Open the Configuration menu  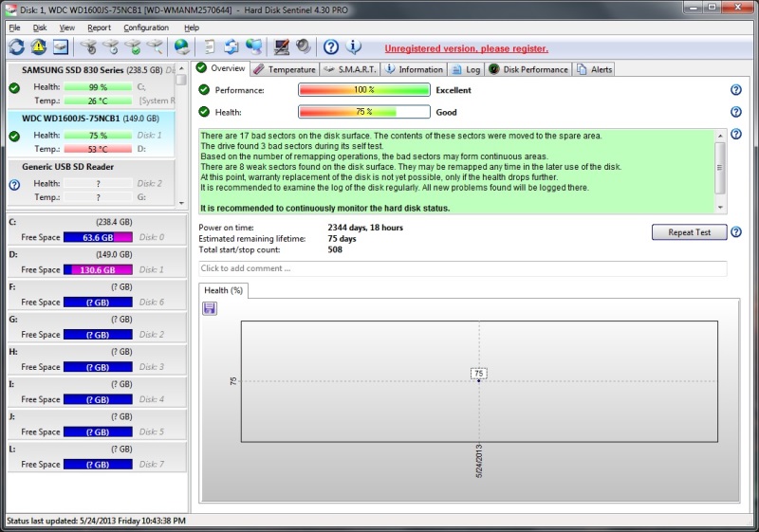click(x=146, y=28)
